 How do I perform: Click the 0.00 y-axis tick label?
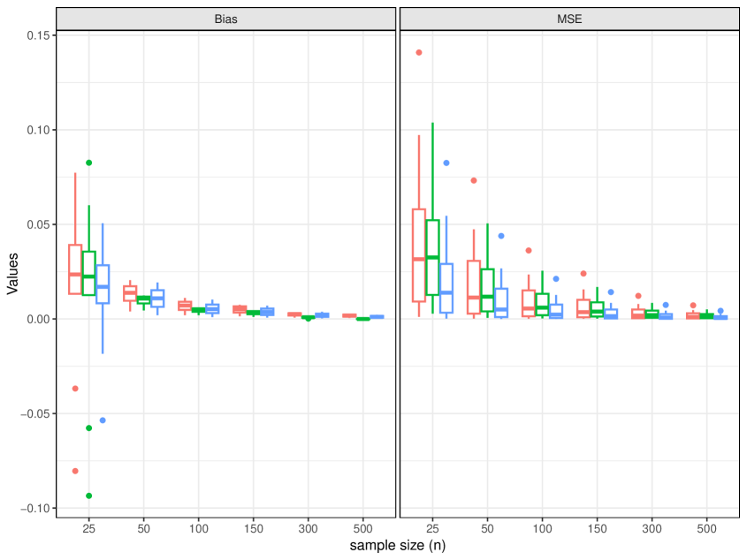tap(38, 319)
